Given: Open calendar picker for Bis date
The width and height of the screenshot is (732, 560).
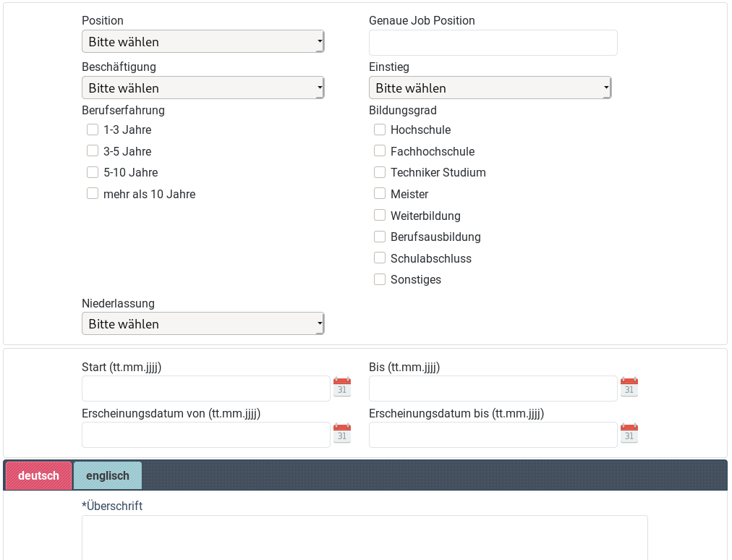Looking at the screenshot, I should click(x=629, y=387).
